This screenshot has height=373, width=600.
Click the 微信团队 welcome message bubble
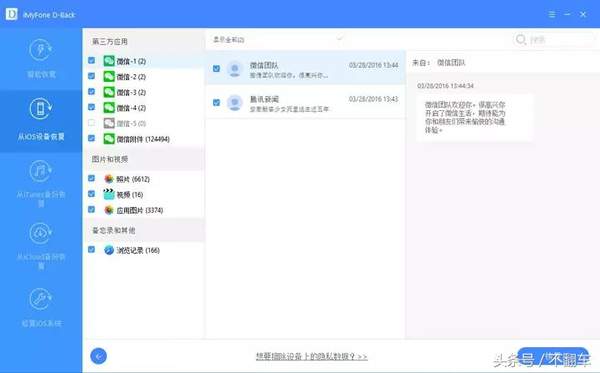[474, 117]
